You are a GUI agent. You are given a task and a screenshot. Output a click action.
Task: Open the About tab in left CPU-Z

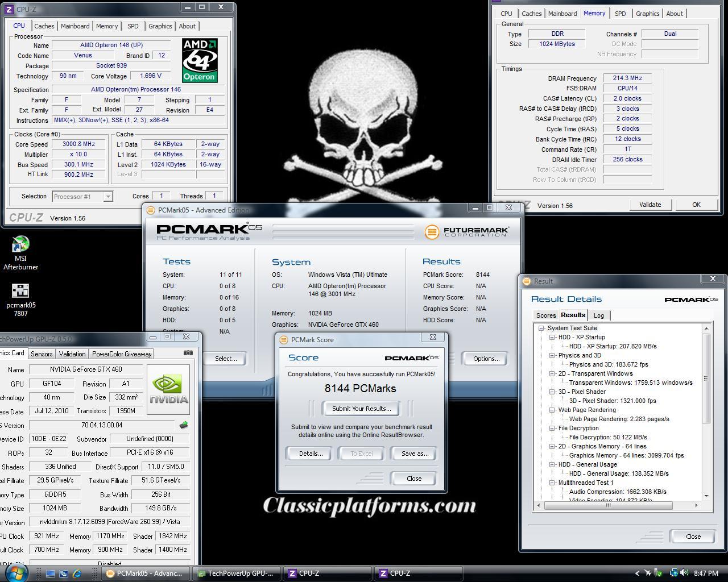pyautogui.click(x=187, y=26)
